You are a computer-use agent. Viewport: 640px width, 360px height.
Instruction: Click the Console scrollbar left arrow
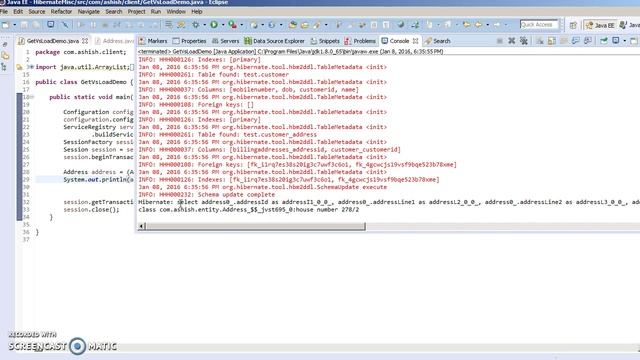click(142, 227)
